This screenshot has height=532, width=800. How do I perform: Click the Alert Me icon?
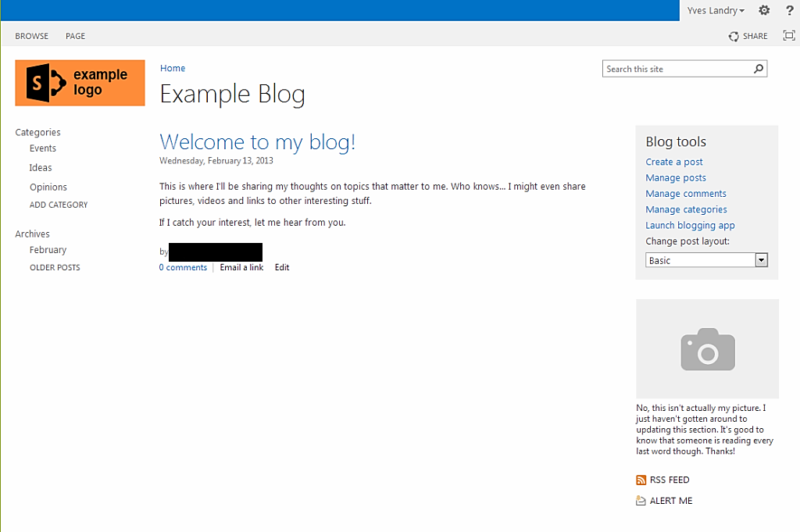pyautogui.click(x=641, y=501)
